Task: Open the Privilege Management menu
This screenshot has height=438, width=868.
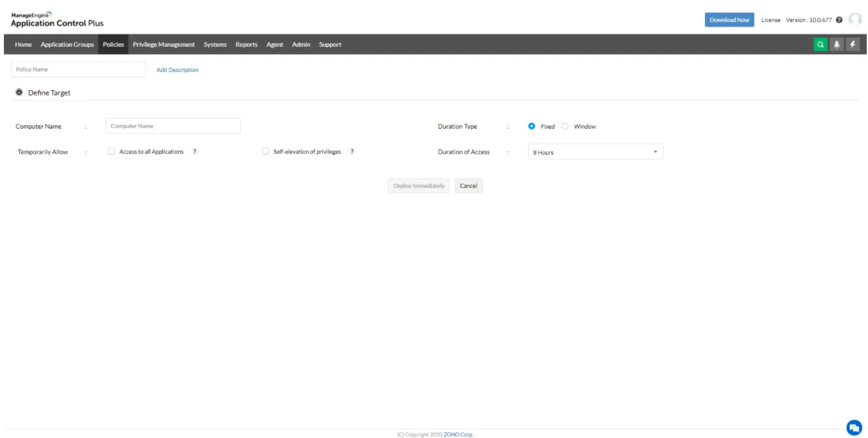Action: pos(164,44)
